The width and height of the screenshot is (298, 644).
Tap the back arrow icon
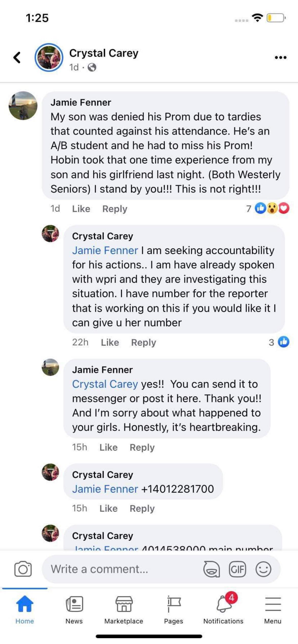(x=17, y=57)
